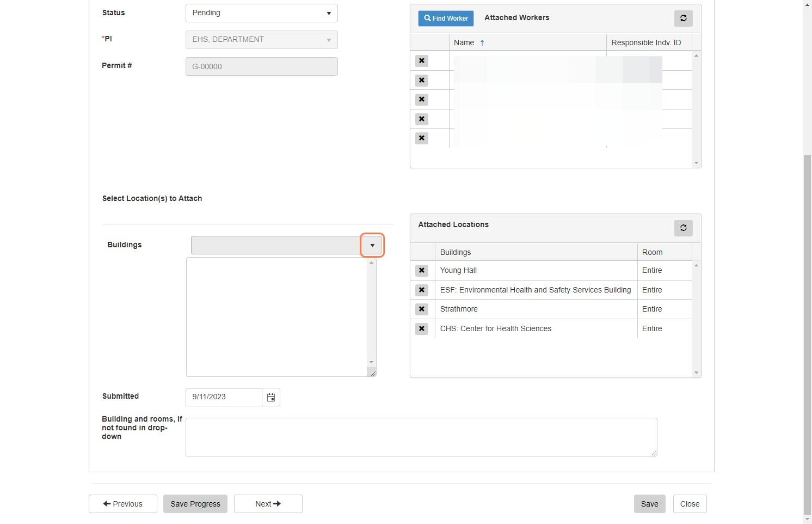Open the Submitted date calendar picker
Image resolution: width=812 pixels, height=524 pixels.
click(270, 397)
